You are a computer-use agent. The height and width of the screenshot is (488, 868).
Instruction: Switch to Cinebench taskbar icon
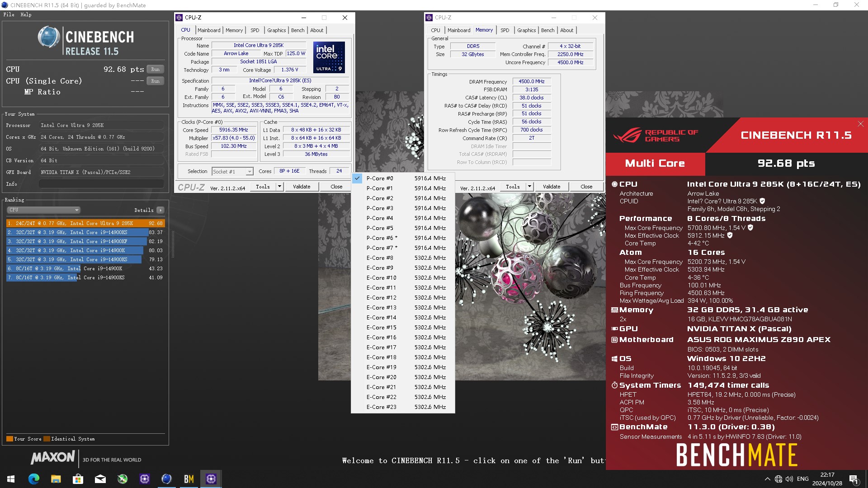click(x=166, y=479)
